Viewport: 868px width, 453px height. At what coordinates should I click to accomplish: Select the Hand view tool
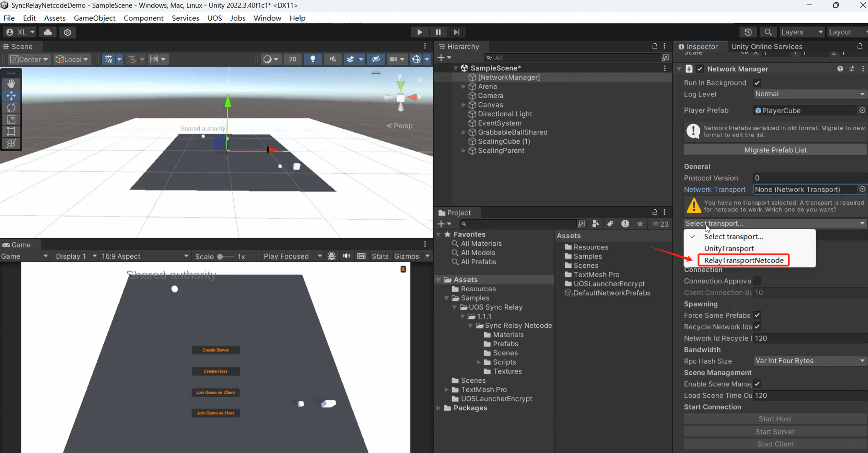pyautogui.click(x=11, y=83)
